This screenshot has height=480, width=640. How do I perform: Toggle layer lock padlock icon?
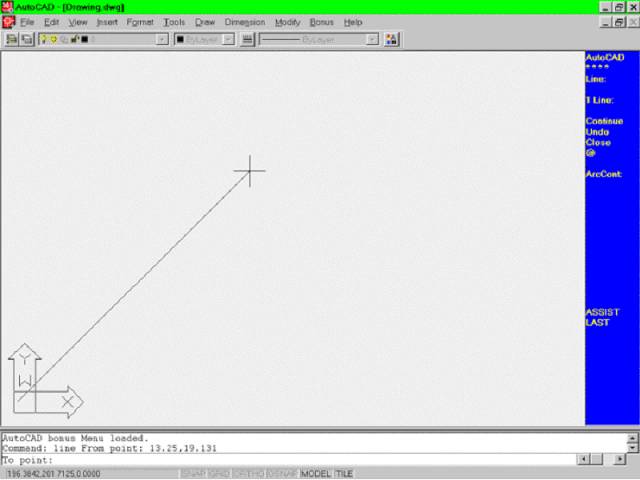[x=74, y=39]
